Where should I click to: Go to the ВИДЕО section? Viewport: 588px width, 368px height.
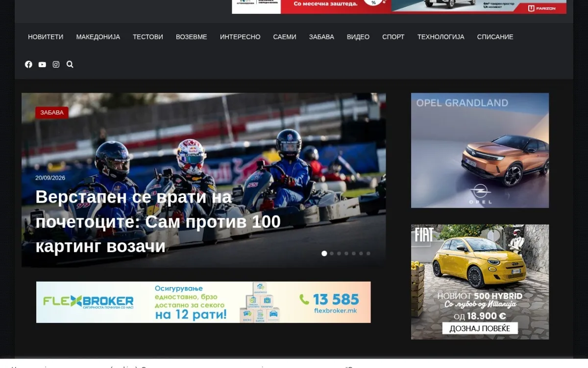358,37
